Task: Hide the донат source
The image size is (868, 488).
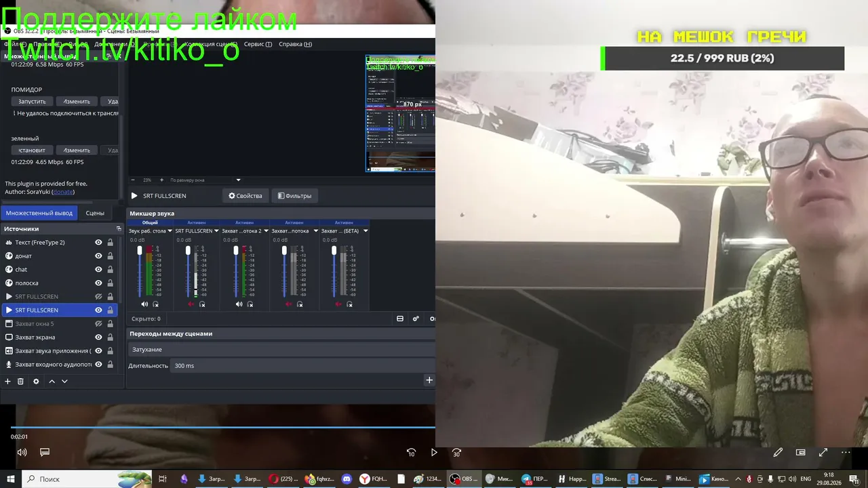Action: pos(98,256)
